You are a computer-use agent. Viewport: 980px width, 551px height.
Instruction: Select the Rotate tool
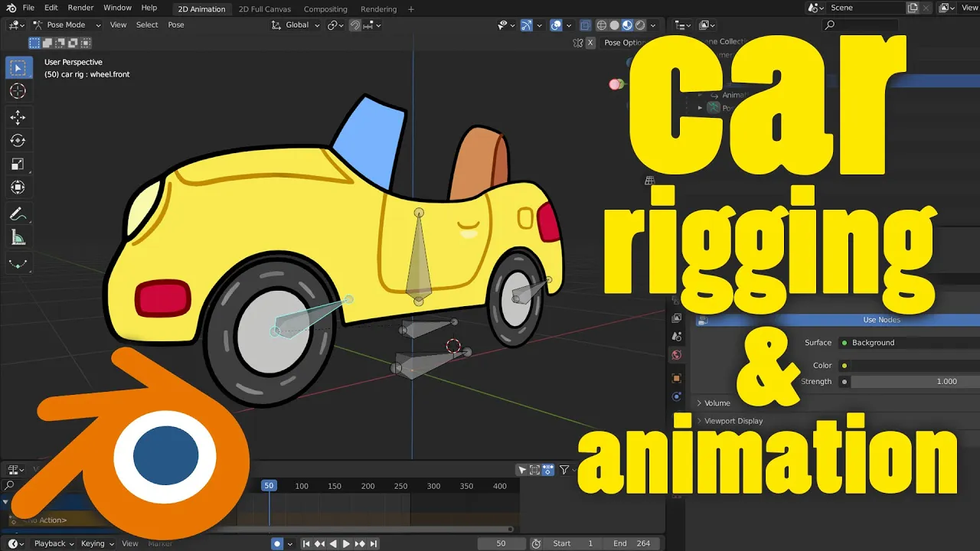click(18, 140)
